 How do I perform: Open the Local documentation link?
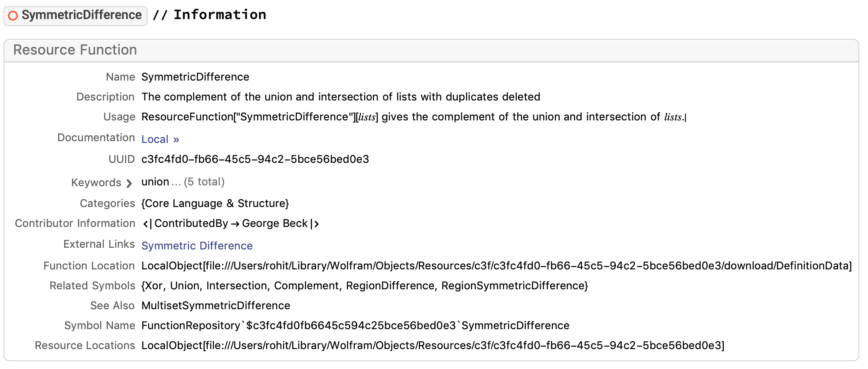click(155, 139)
